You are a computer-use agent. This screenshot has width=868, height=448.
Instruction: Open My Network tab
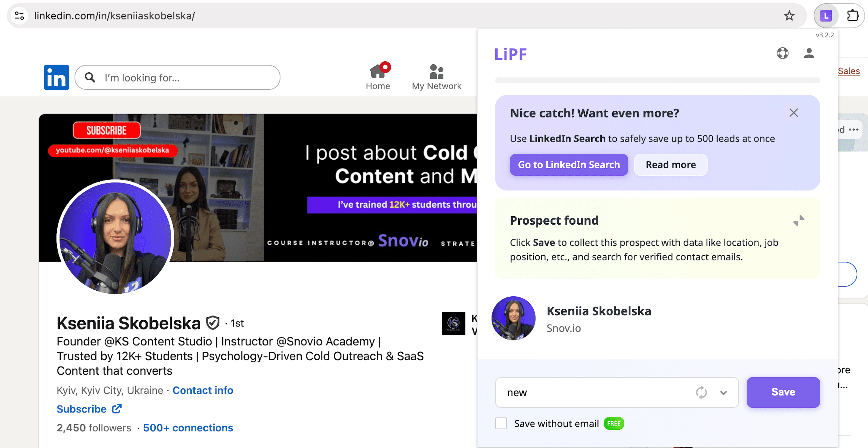click(x=436, y=77)
